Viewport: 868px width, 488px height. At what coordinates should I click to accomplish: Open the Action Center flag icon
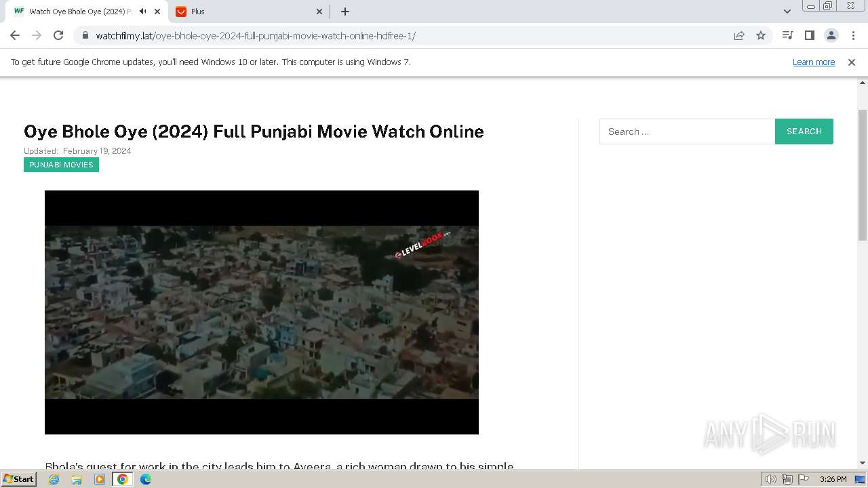click(803, 479)
